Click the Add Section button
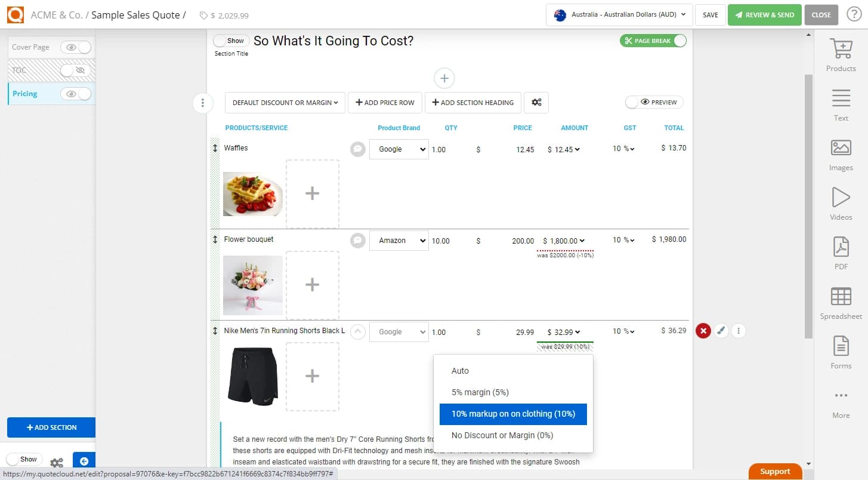Viewport: 868px width, 480px height. [51, 427]
